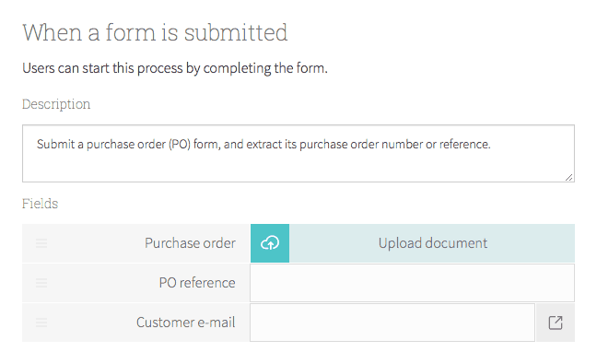Image resolution: width=597 pixels, height=364 pixels.
Task: Click the resize grip of the description box
Action: coord(568,178)
